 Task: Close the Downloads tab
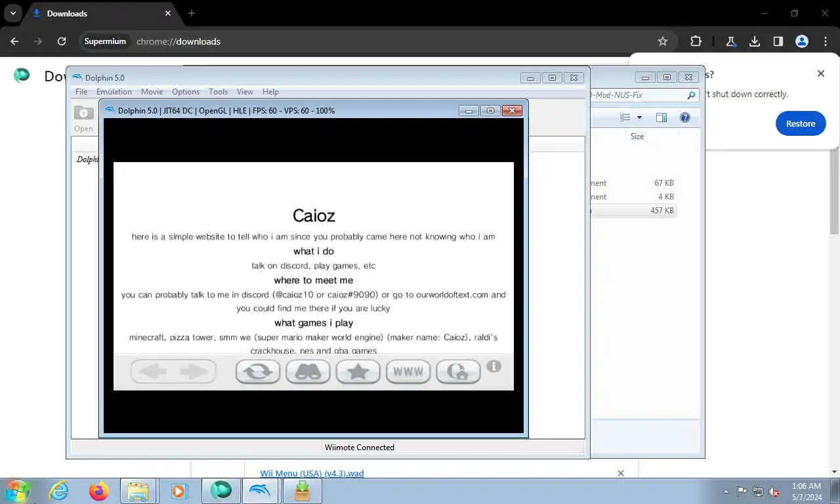point(168,13)
